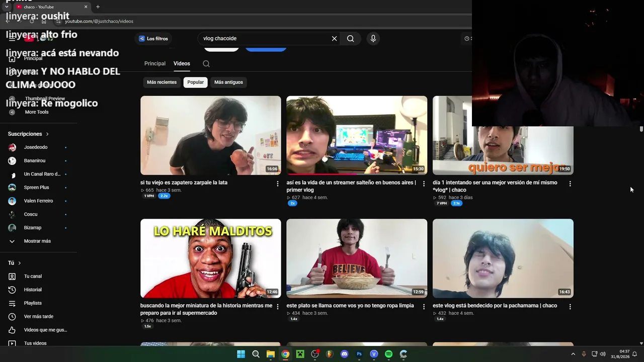Switch to the Principal channel tab
Viewport: 644px width, 362px height.
[x=155, y=64]
